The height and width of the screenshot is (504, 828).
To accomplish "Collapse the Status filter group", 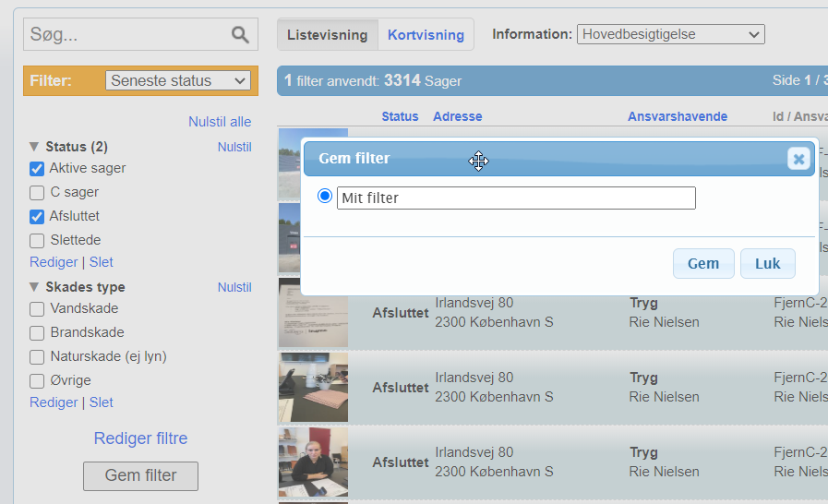I will coord(34,147).
